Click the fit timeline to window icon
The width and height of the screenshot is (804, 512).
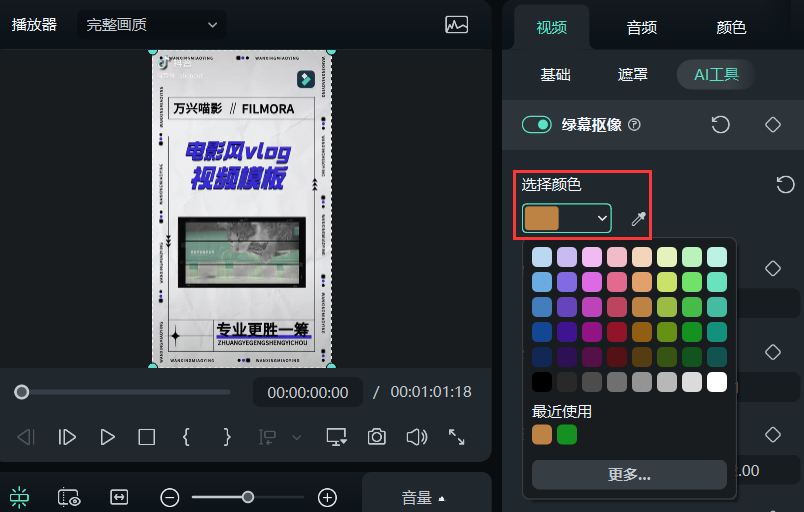coord(119,497)
